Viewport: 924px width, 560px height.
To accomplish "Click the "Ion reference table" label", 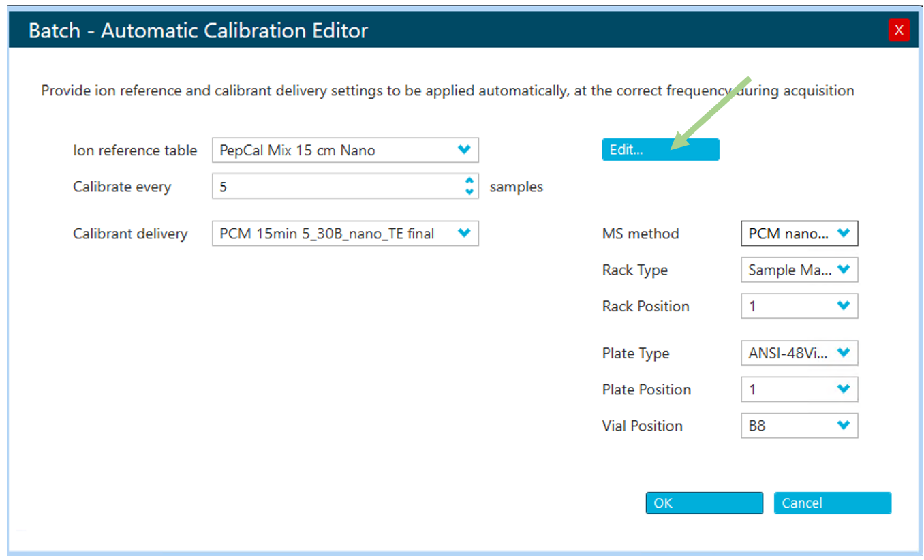I will tap(135, 151).
